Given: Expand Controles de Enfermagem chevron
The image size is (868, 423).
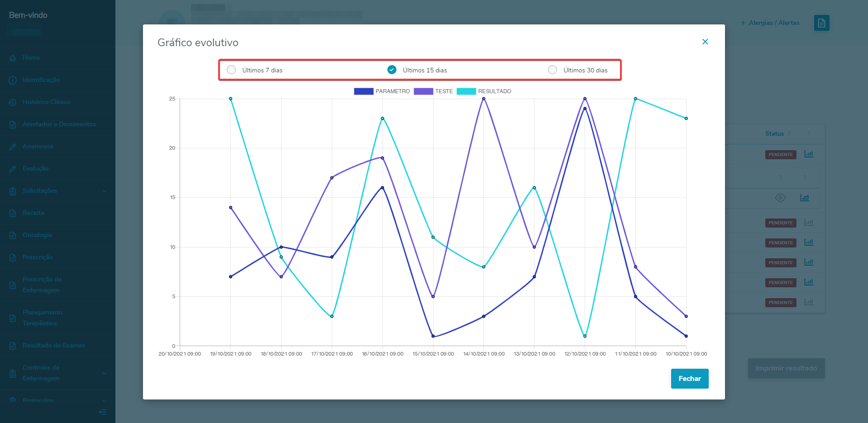Looking at the screenshot, I should (105, 373).
